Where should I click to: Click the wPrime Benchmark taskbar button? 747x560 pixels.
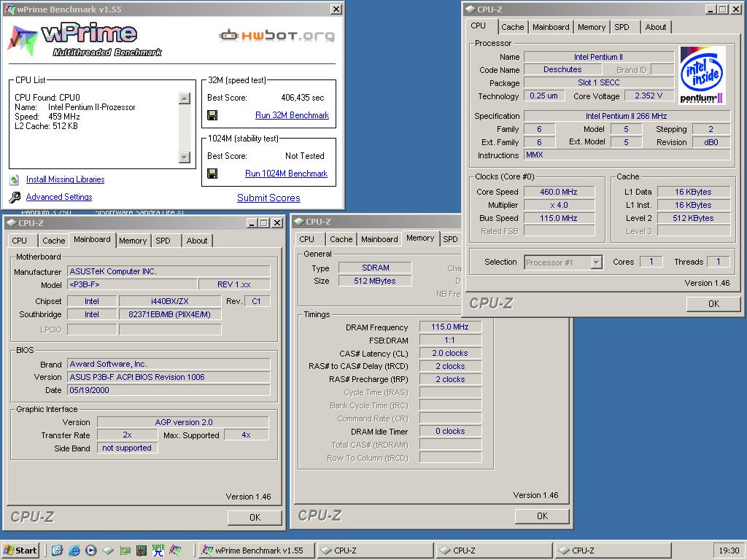pos(256,551)
